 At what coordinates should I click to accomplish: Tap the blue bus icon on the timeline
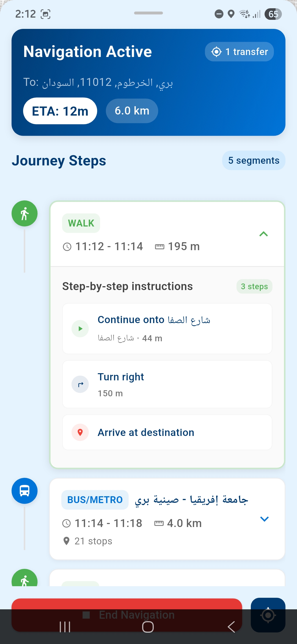pyautogui.click(x=24, y=491)
